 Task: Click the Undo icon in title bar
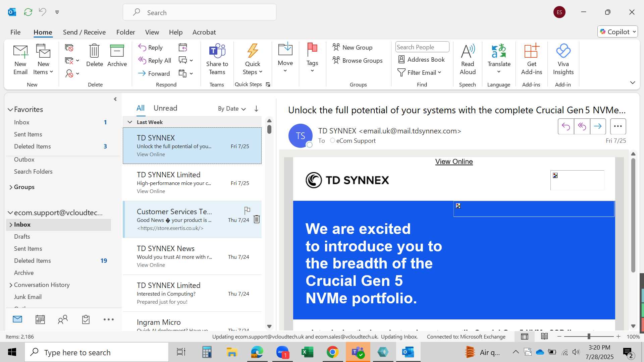tap(43, 12)
